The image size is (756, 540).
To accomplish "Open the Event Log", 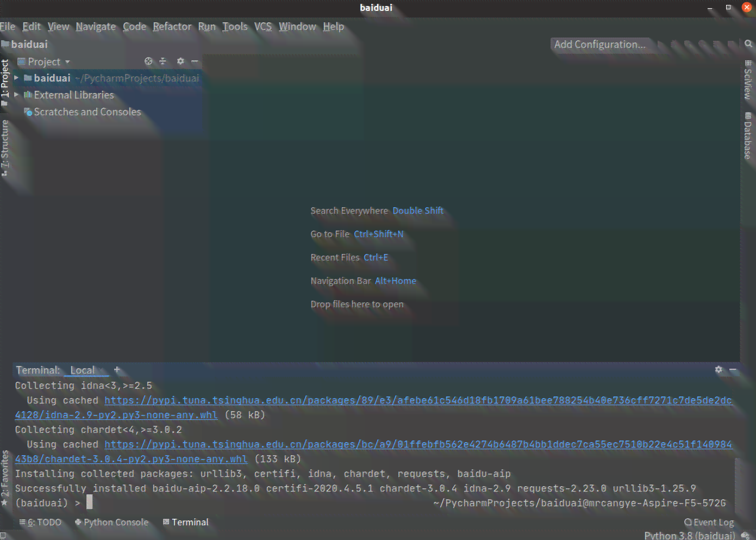I will tap(709, 523).
